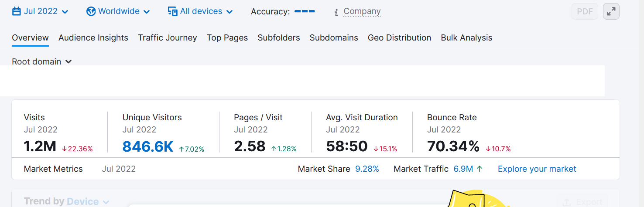The width and height of the screenshot is (644, 207).
Task: Click the Market Traffic label
Action: 421,169
